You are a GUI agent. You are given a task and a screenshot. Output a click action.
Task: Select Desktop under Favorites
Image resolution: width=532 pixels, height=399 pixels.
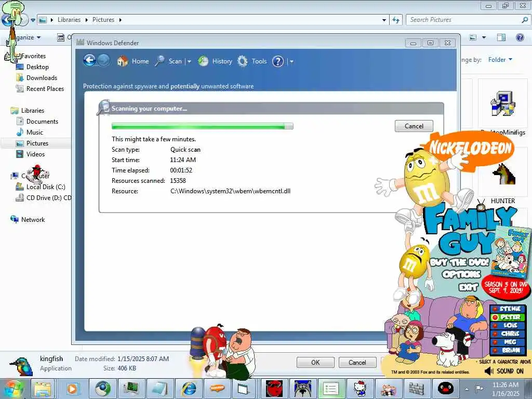37,67
